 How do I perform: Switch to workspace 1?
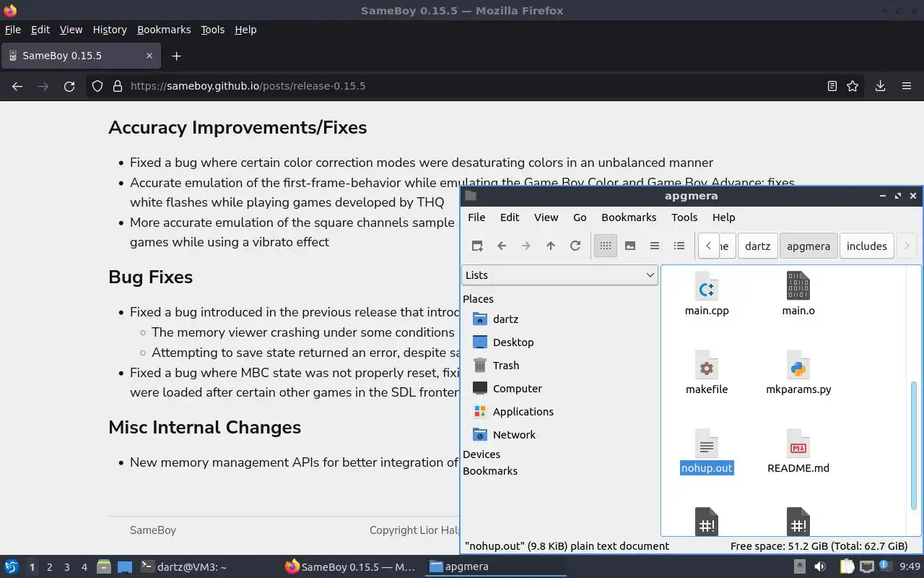pyautogui.click(x=32, y=567)
